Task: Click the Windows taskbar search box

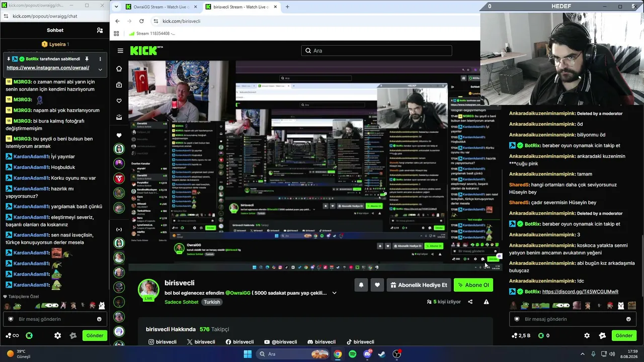Action: pos(292,354)
